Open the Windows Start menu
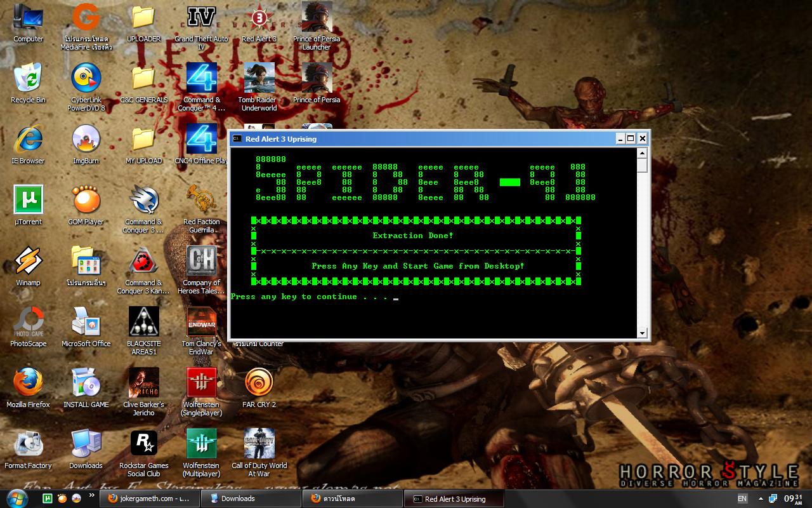Image resolution: width=812 pixels, height=508 pixels. click(x=16, y=498)
